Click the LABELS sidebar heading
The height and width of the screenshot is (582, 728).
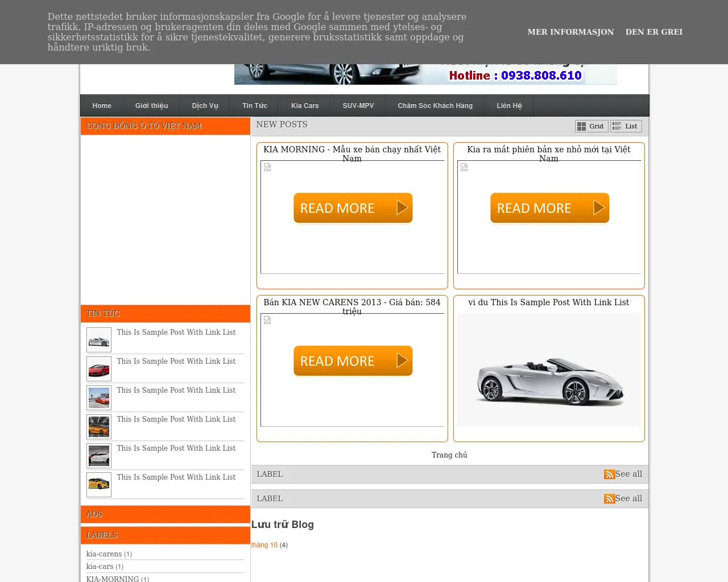pos(102,535)
